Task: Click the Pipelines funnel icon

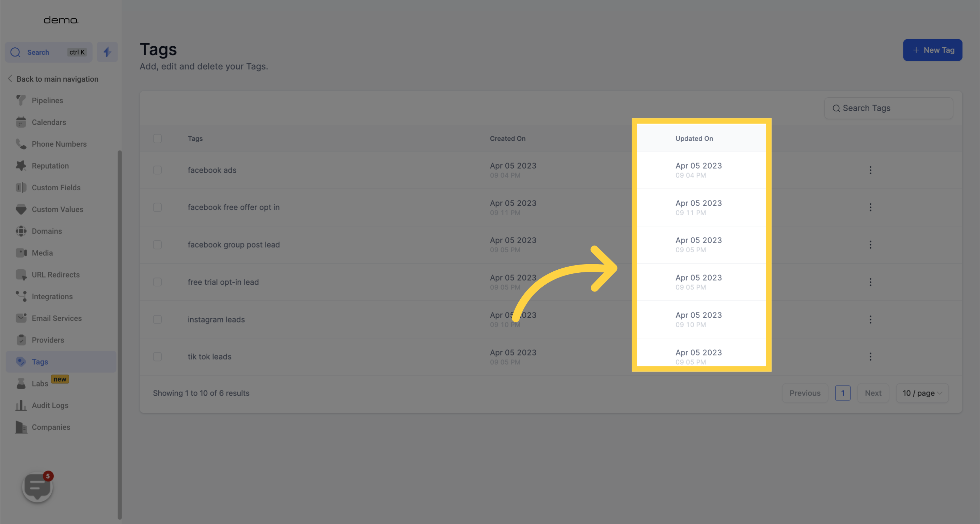Action: tap(21, 100)
